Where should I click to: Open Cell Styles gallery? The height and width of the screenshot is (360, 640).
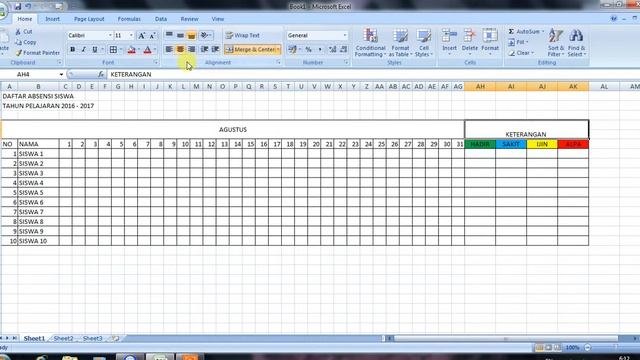point(423,43)
